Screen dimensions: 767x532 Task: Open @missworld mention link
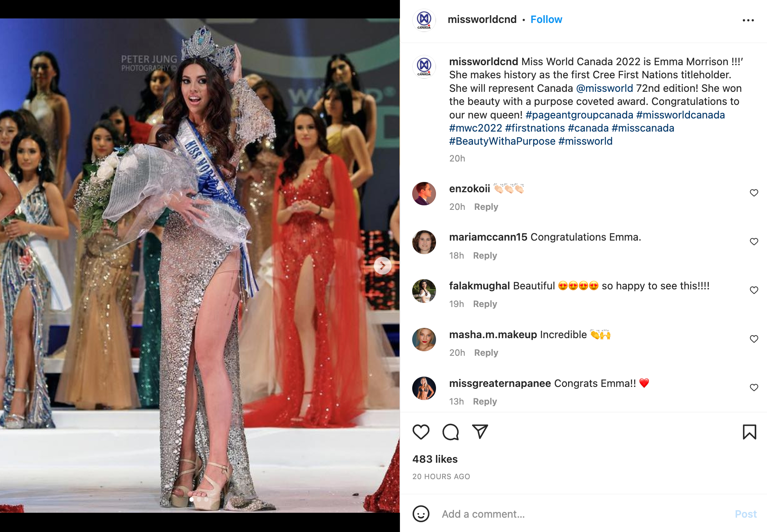(605, 88)
